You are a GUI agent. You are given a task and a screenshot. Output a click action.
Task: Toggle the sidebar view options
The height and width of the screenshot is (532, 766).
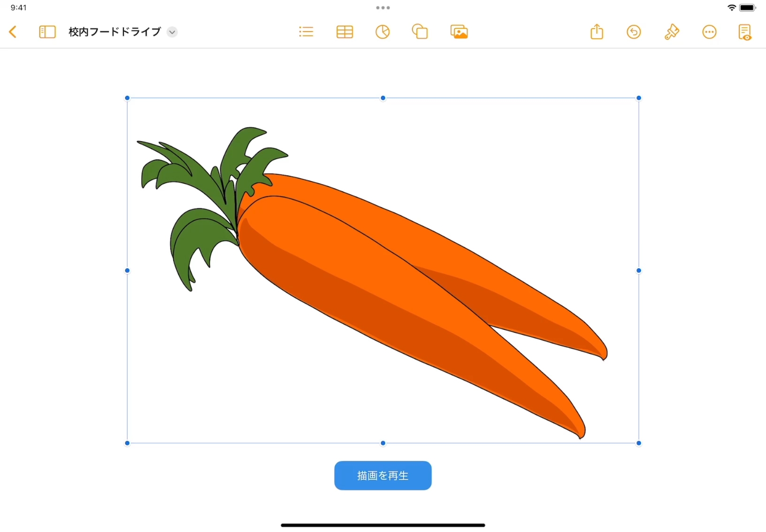coord(47,32)
